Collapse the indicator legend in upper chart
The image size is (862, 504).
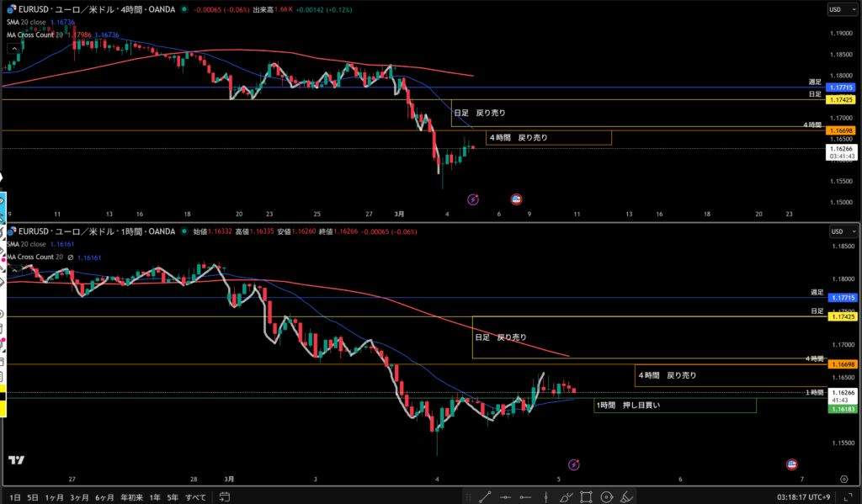click(12, 48)
